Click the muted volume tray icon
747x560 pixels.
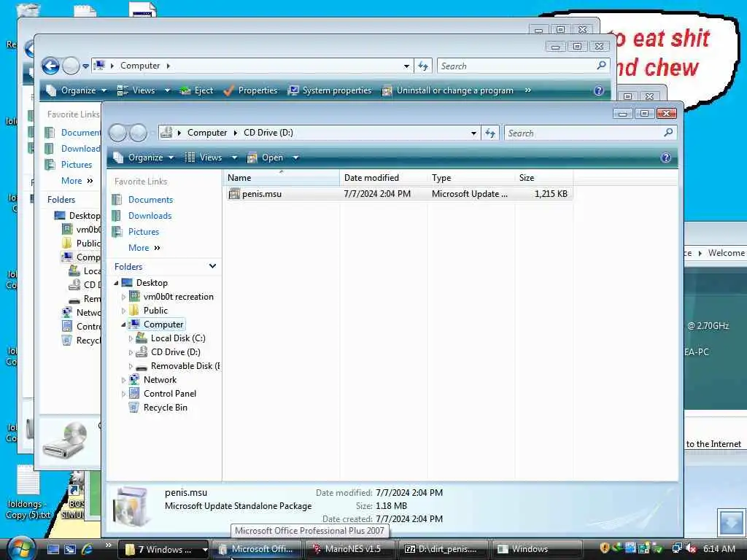tap(691, 548)
